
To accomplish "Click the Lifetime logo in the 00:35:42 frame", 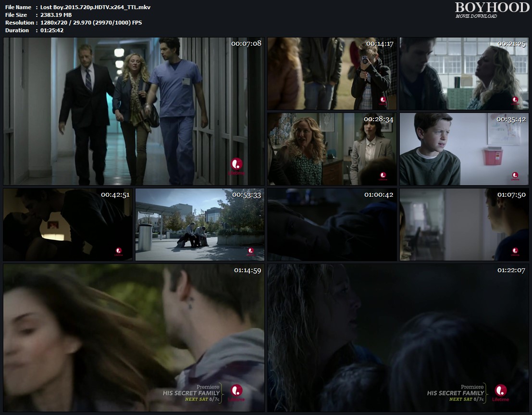I will (515, 176).
